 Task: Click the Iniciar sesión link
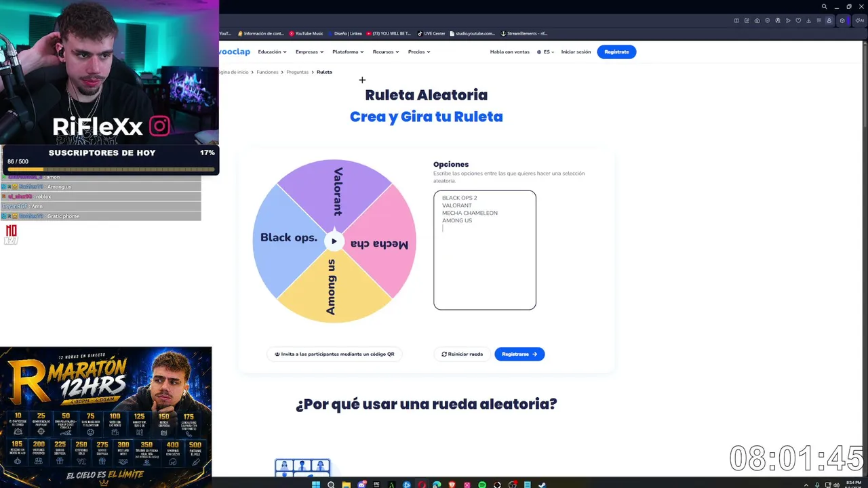576,52
